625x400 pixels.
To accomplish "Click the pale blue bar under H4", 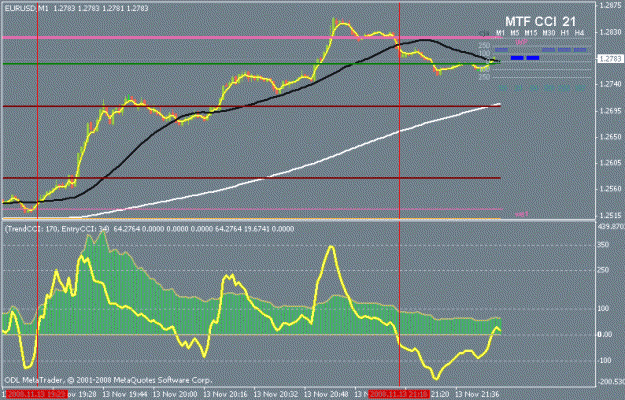I will (x=580, y=50).
